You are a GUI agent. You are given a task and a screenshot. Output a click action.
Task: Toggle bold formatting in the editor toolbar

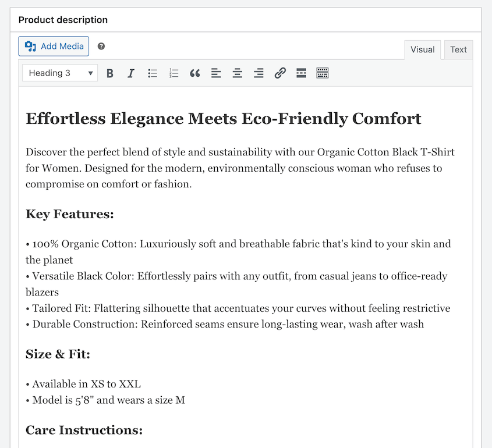[110, 73]
